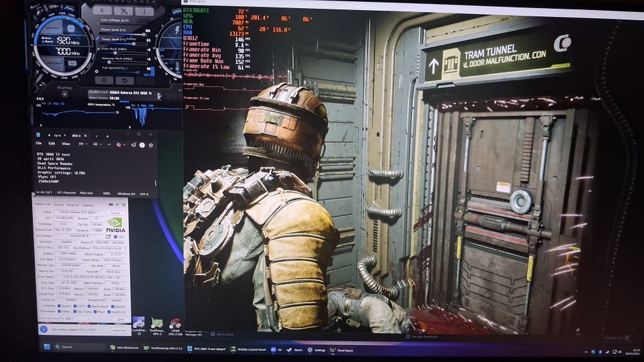Open the H1 heading dropdown in Notepad
Viewport: 644px width, 362px height.
[x=83, y=144]
